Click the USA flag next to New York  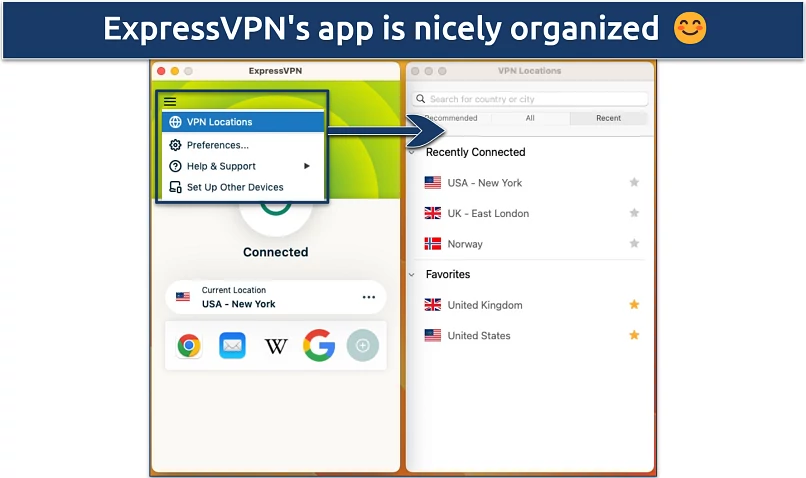click(433, 182)
